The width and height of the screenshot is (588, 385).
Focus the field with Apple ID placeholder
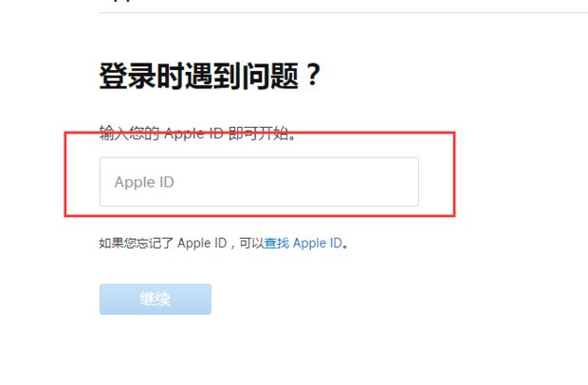click(259, 182)
